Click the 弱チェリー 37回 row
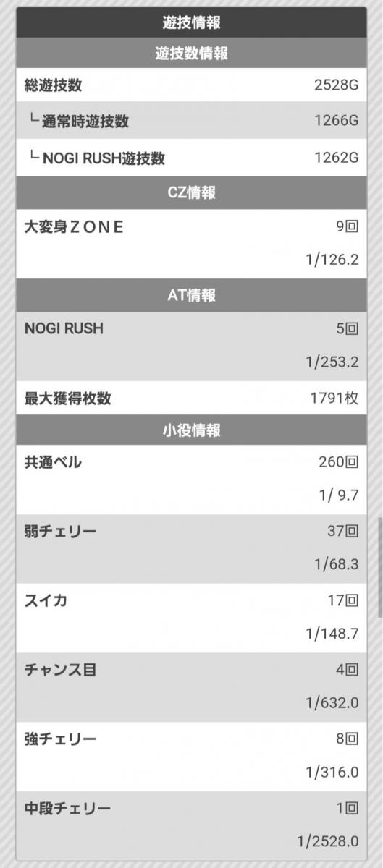Viewport: 383px width, 868px height. pyautogui.click(x=191, y=549)
